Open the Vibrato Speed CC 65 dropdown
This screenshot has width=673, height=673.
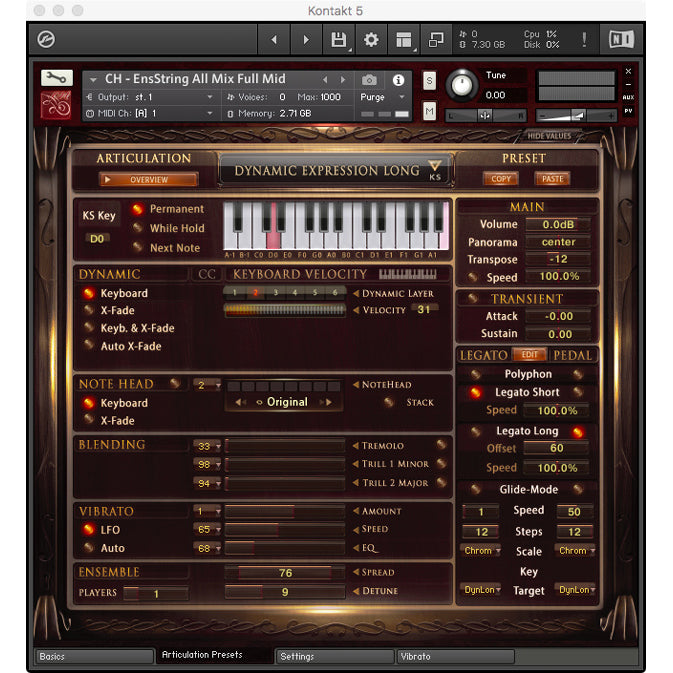click(x=207, y=530)
